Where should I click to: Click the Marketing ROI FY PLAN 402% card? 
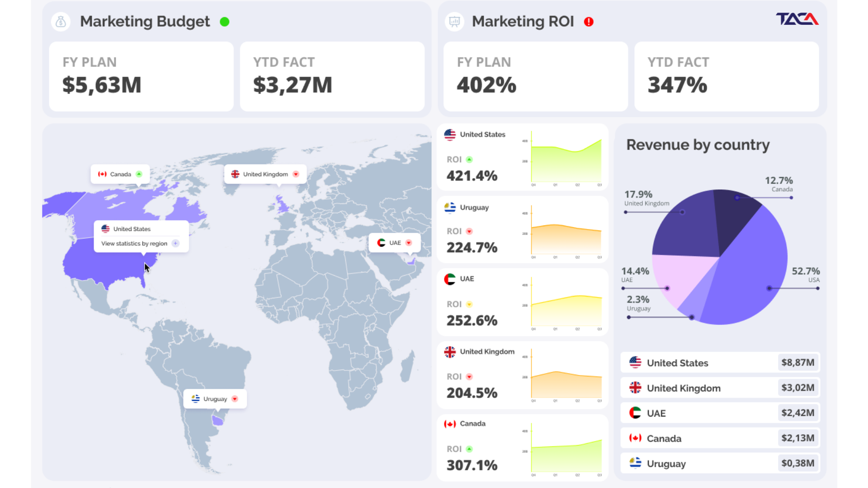(536, 76)
